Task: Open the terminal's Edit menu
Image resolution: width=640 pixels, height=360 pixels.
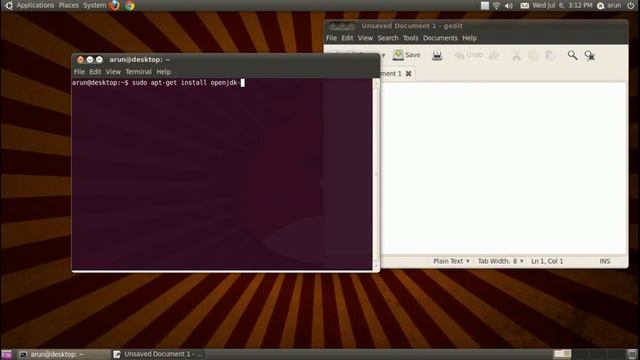Action: tap(95, 71)
